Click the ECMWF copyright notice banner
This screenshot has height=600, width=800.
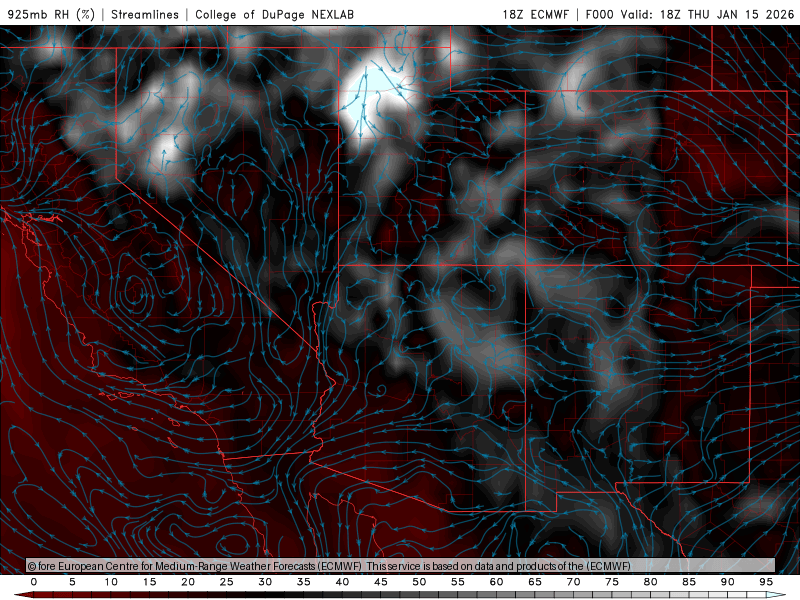400,566
